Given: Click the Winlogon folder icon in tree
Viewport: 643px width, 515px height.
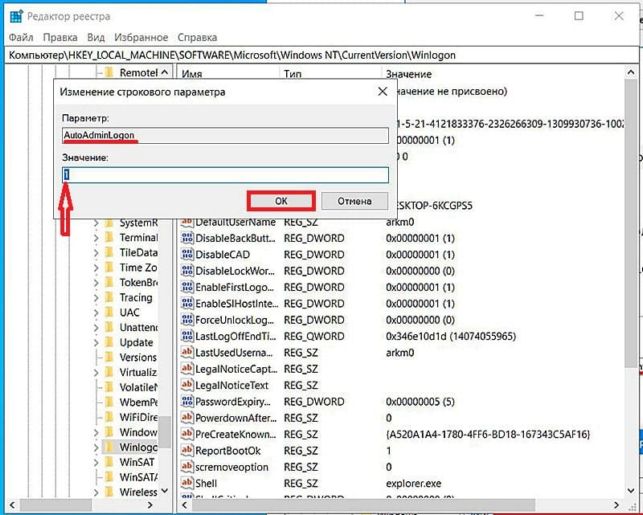Looking at the screenshot, I should click(x=109, y=447).
